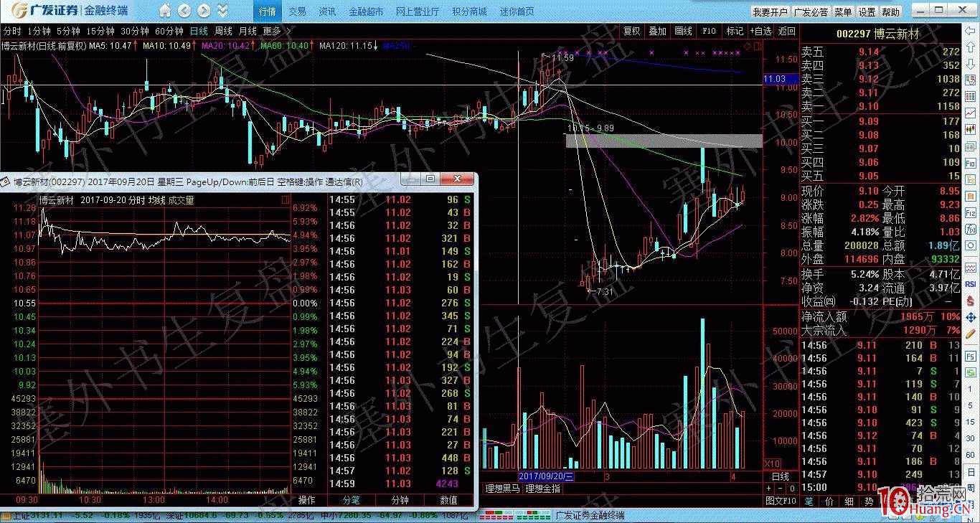Click the F10 icon in right sidebar
980x523 pixels.
click(970, 162)
